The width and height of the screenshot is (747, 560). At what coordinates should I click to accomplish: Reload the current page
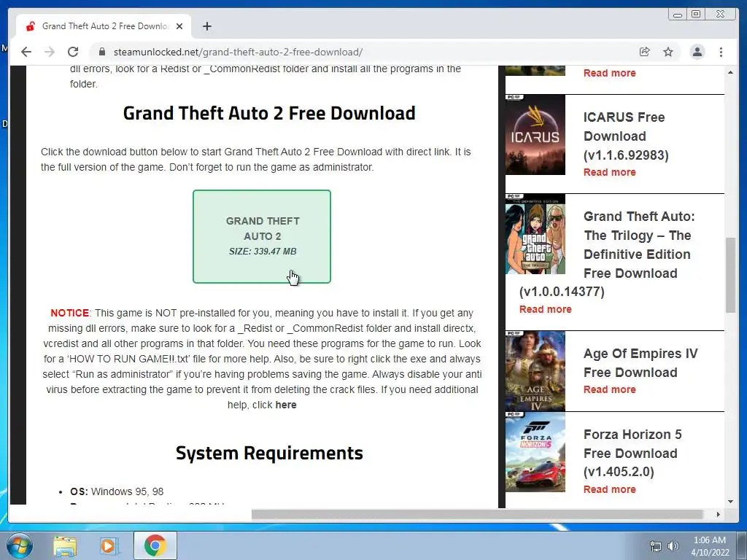[x=73, y=52]
